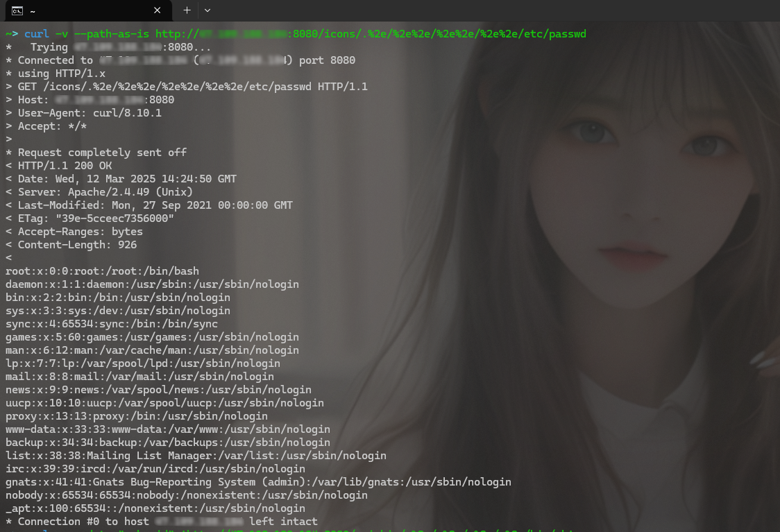Click the man:x:6:12 passwd entry
This screenshot has height=532, width=780.
pos(152,350)
